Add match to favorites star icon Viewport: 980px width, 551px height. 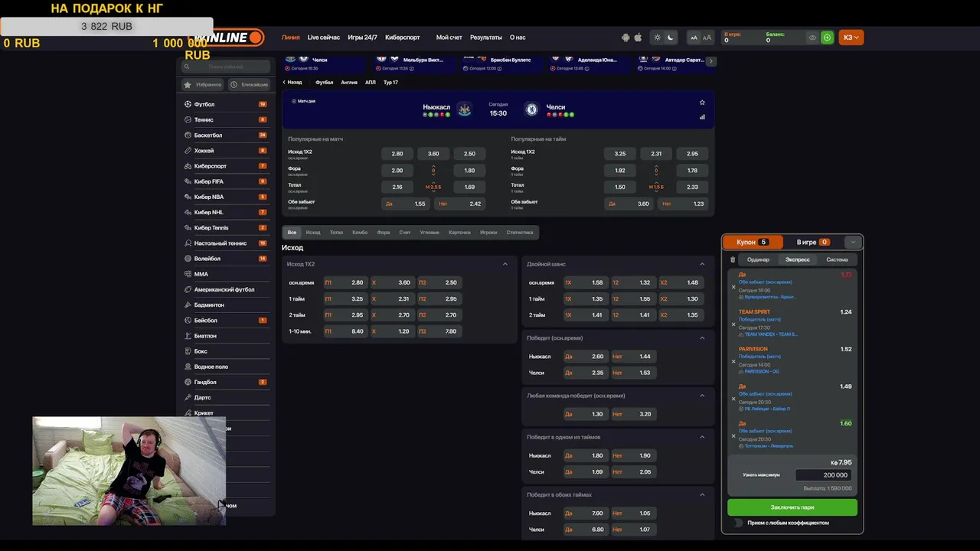[702, 103]
